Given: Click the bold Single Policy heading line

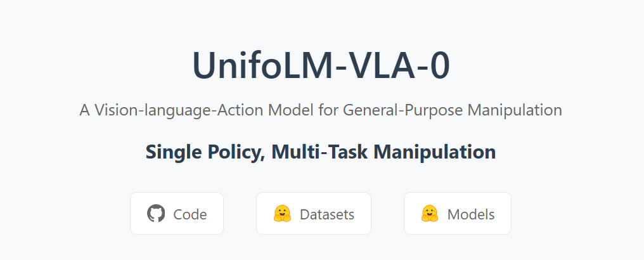Looking at the screenshot, I should 321,152.
